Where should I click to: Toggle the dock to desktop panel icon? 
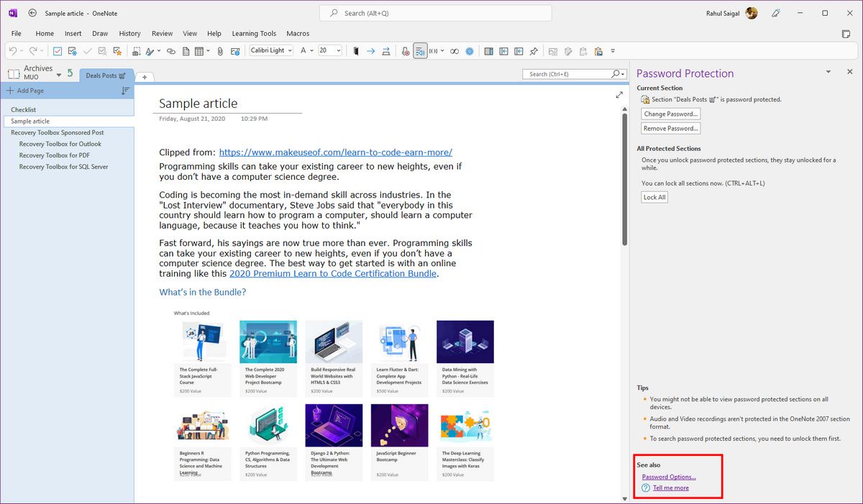488,51
